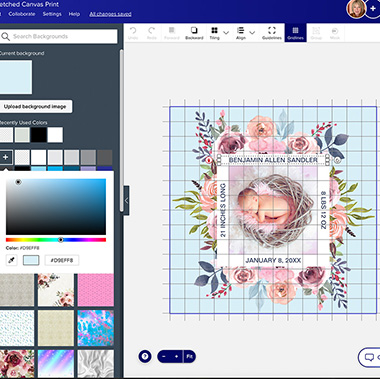Pick the white recently used color
Screen dimensions: 380x379
point(55,135)
